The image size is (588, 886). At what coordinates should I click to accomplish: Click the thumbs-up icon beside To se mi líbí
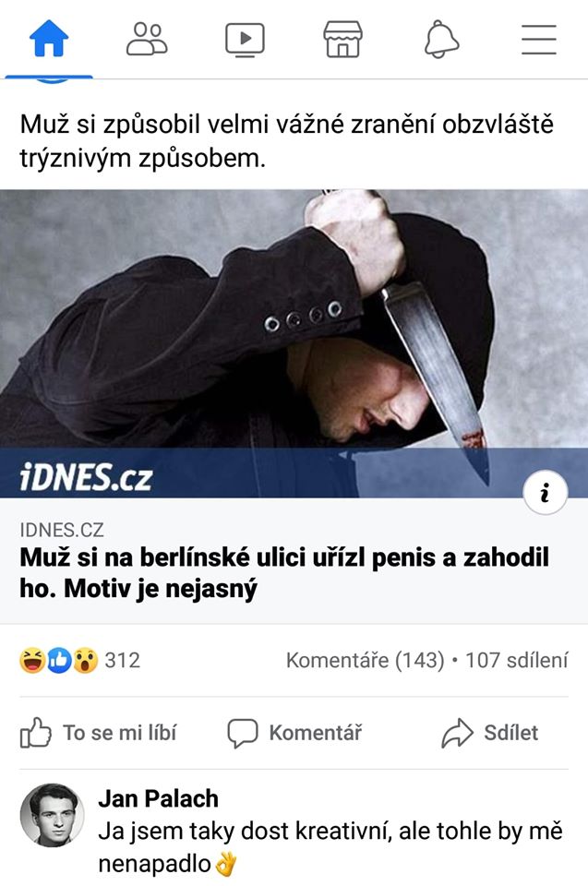(x=36, y=732)
